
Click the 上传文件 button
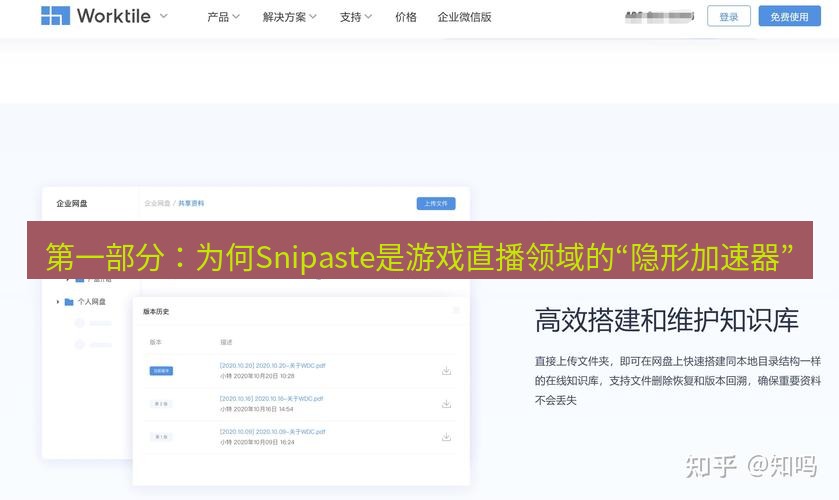pyautogui.click(x=436, y=203)
